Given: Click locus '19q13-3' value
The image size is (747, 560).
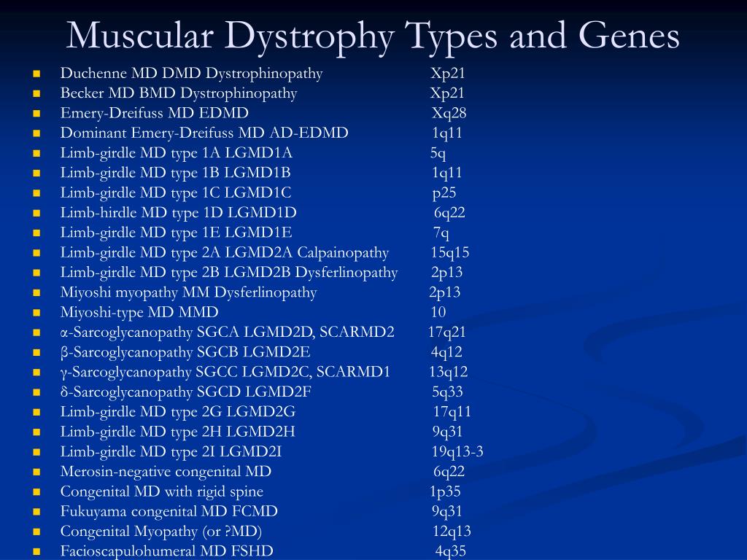Looking at the screenshot, I should coord(458,452).
